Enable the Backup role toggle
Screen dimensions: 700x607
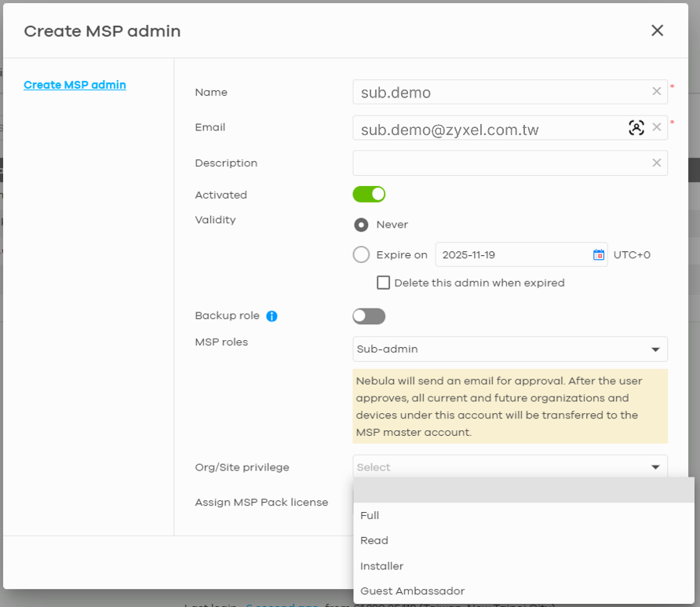(369, 316)
